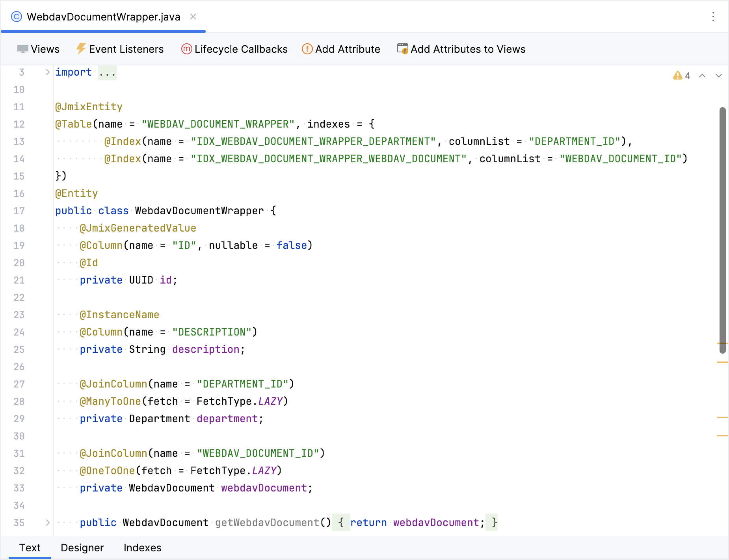Viewport: 729px width, 560px height.
Task: Switch to the Designer tab
Action: click(x=82, y=547)
